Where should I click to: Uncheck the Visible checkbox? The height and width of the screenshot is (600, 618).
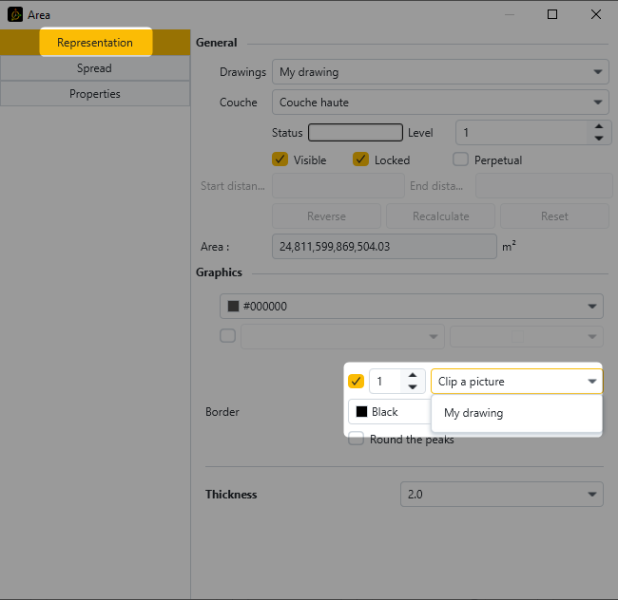pos(280,159)
